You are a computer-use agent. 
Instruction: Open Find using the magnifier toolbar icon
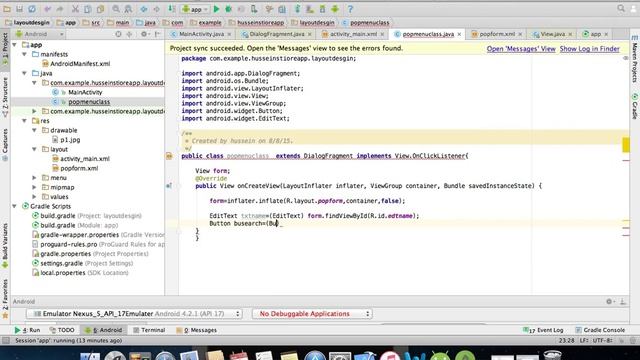coord(116,9)
